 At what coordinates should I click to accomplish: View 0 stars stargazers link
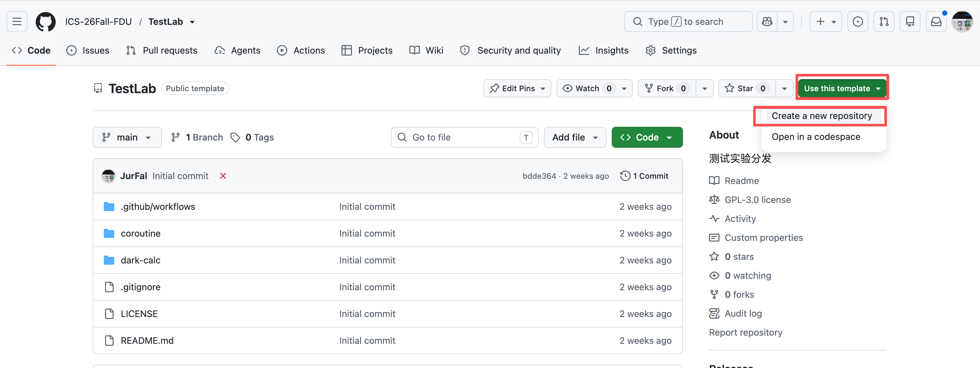(732, 257)
